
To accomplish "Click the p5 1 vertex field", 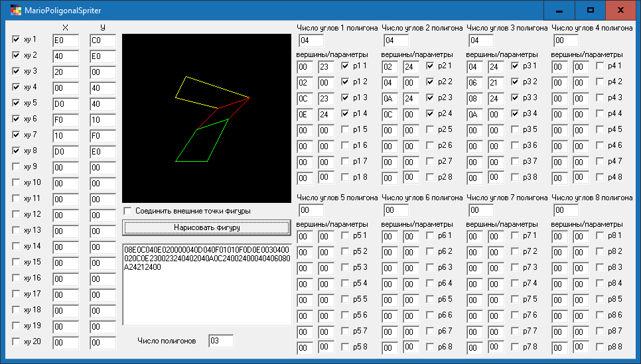I will [x=305, y=237].
